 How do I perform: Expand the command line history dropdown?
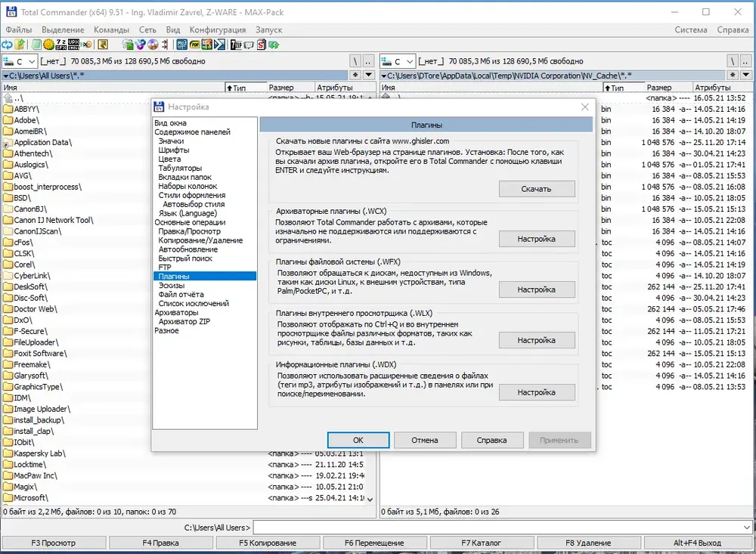pyautogui.click(x=747, y=528)
